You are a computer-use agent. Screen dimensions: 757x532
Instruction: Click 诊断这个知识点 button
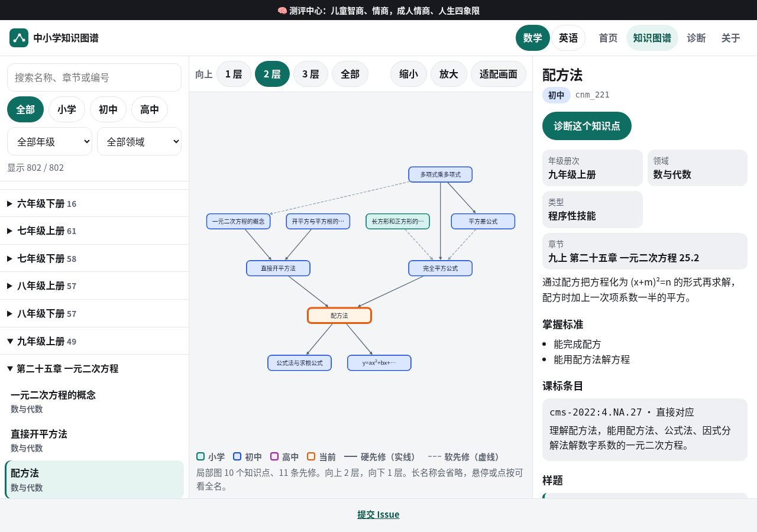tap(587, 126)
